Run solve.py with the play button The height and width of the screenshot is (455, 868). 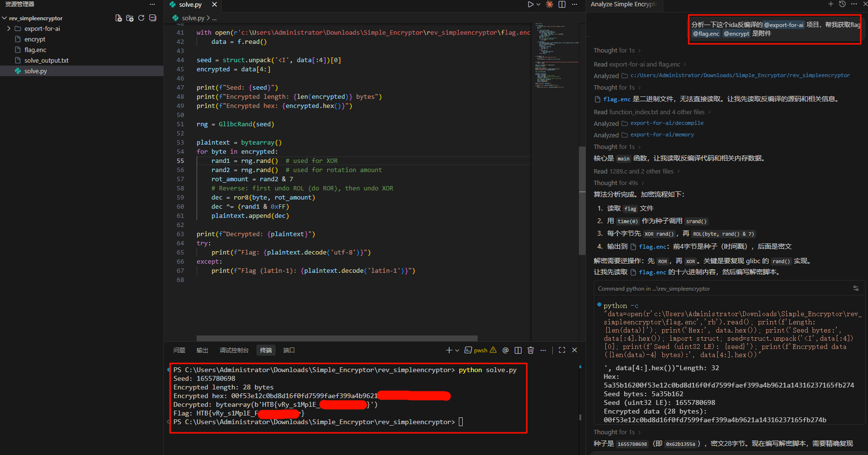coord(530,4)
